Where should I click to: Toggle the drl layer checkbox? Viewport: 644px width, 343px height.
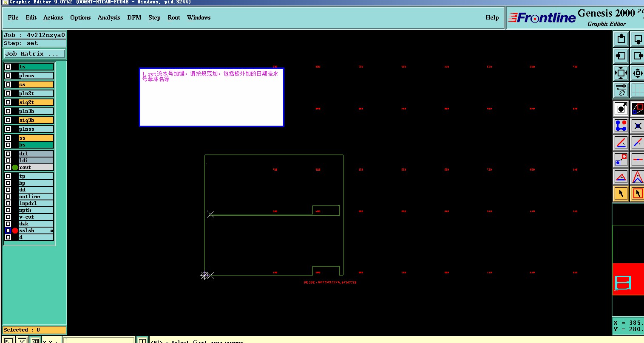pyautogui.click(x=8, y=154)
